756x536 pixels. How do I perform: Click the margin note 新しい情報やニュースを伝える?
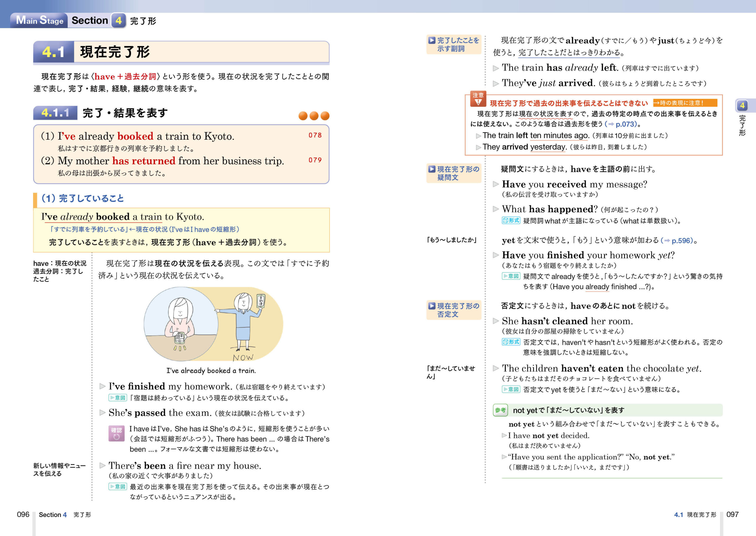pos(59,469)
